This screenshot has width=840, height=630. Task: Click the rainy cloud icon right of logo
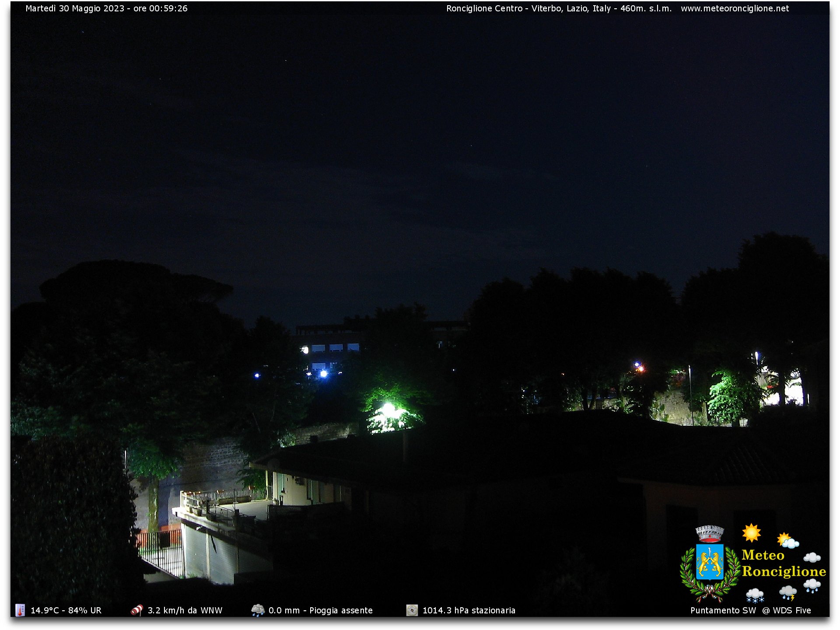click(812, 585)
